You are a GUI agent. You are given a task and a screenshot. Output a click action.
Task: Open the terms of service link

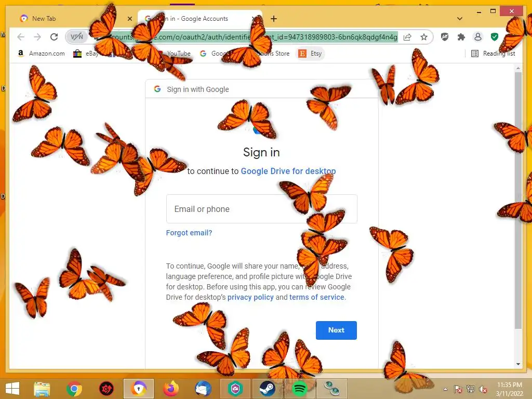tap(317, 297)
